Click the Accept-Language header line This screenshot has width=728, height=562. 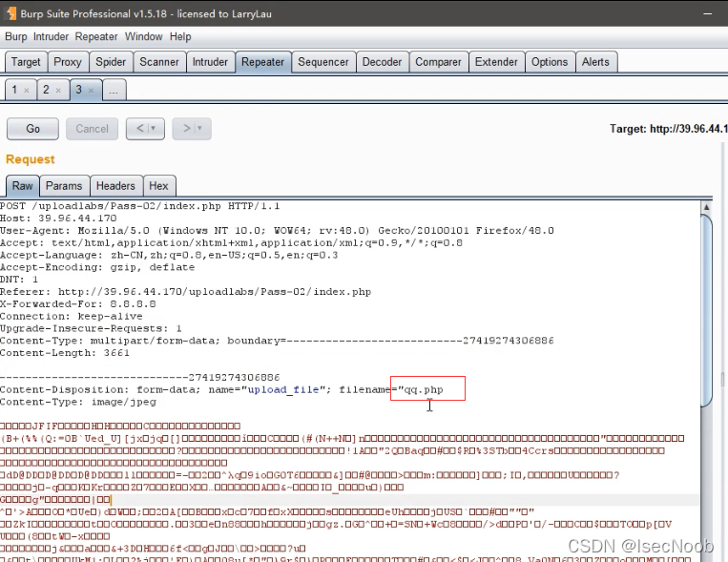[169, 255]
